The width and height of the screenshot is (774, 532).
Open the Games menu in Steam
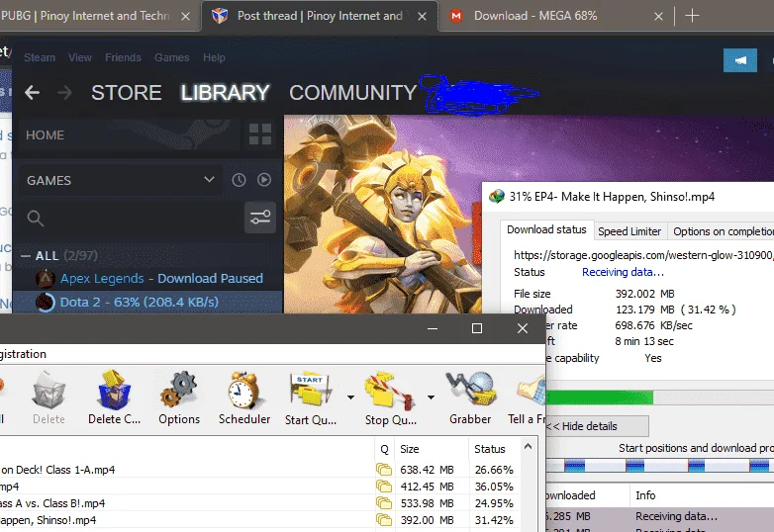(172, 57)
